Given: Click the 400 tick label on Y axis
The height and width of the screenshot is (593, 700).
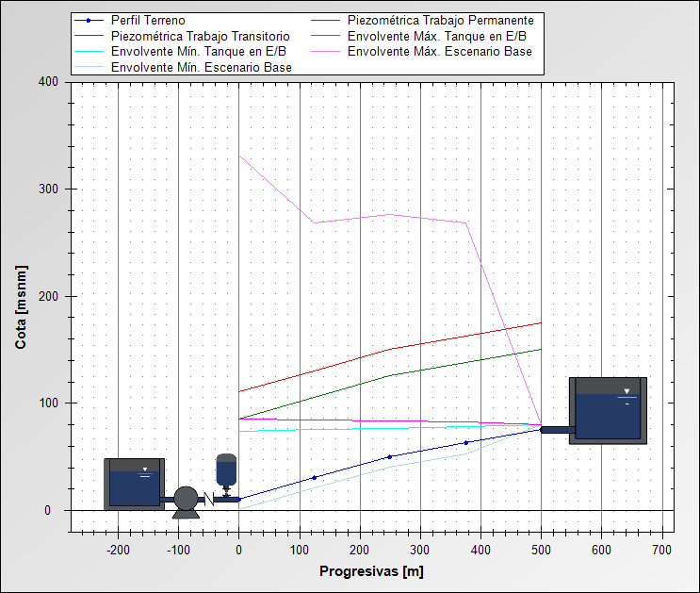Looking at the screenshot, I should [48, 82].
